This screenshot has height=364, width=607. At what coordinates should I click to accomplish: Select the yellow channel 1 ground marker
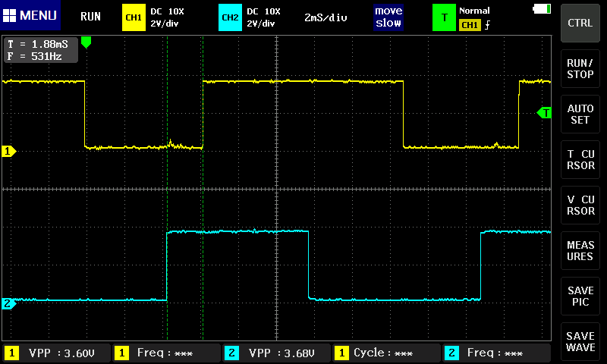[8, 151]
